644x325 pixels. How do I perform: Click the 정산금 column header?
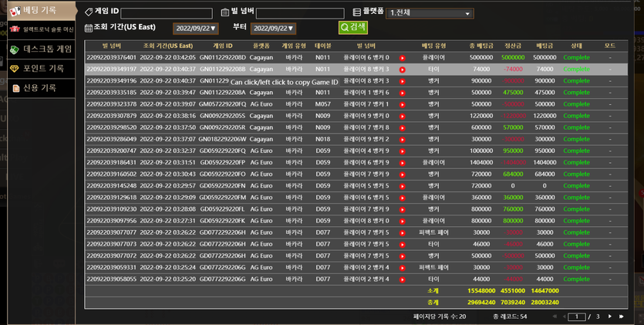point(513,46)
